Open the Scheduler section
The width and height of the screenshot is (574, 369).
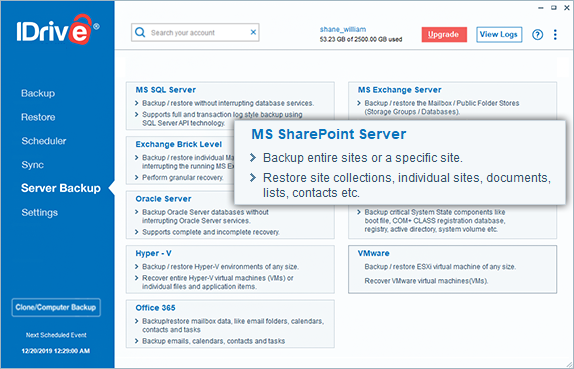(x=44, y=141)
